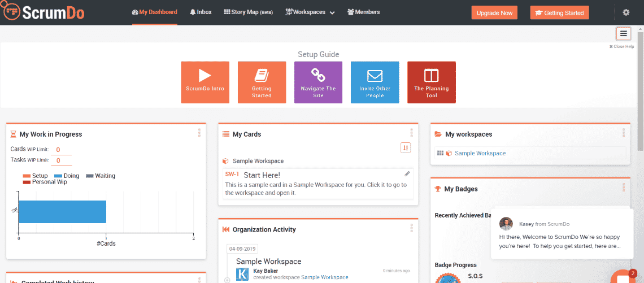This screenshot has width=644, height=283.
Task: Click the My workspaces folder icon
Action: coord(438,134)
